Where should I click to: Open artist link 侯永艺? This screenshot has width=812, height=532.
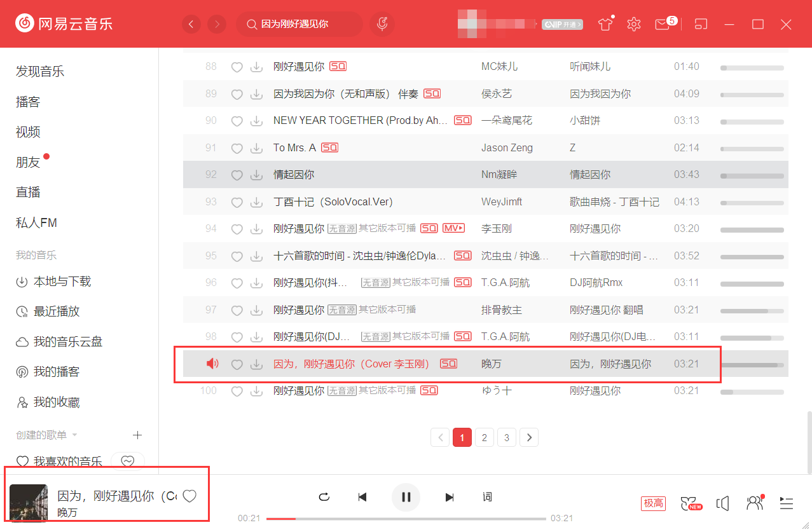(497, 93)
